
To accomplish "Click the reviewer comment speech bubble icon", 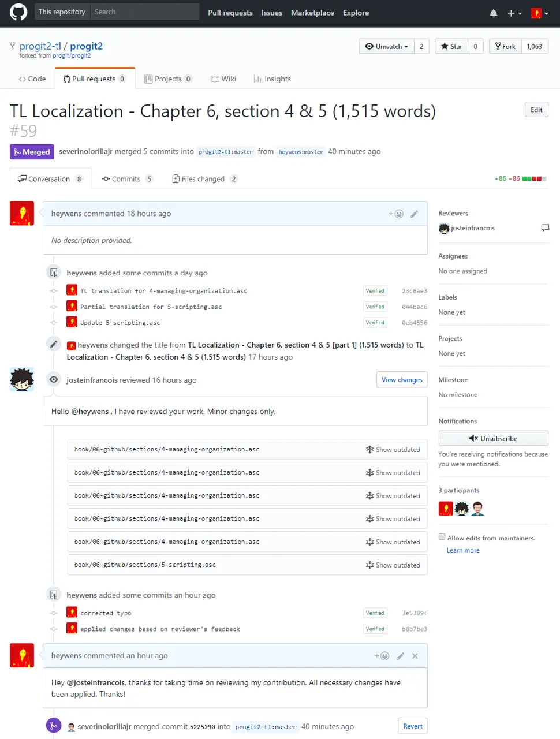I will tap(544, 228).
